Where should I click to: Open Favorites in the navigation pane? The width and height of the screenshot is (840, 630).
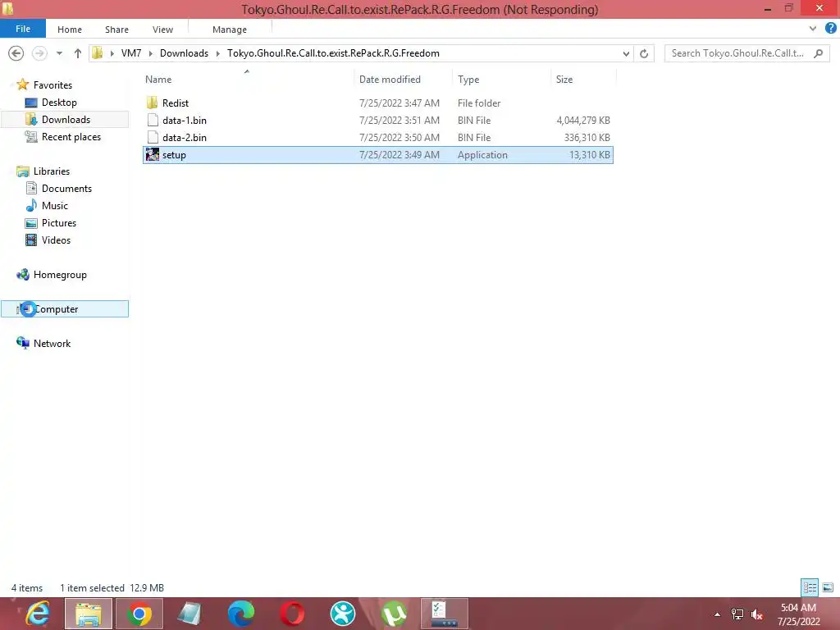52,85
